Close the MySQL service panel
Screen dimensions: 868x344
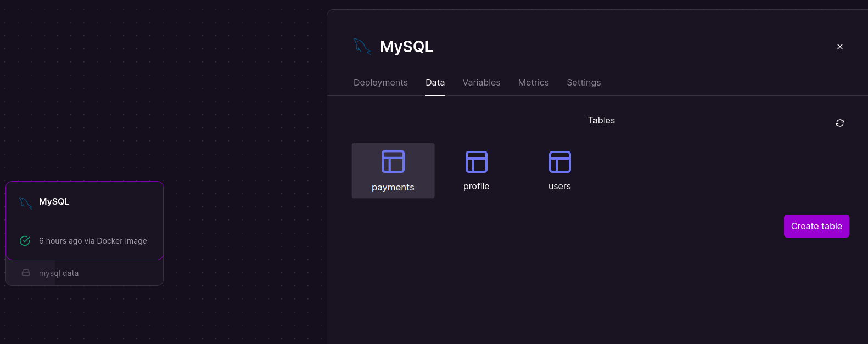840,47
